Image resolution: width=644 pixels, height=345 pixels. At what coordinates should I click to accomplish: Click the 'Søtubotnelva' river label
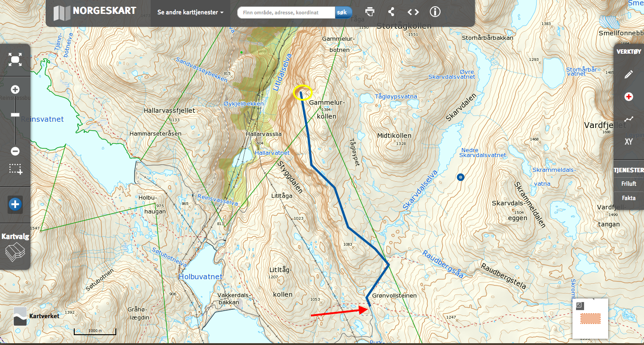pos(169,257)
